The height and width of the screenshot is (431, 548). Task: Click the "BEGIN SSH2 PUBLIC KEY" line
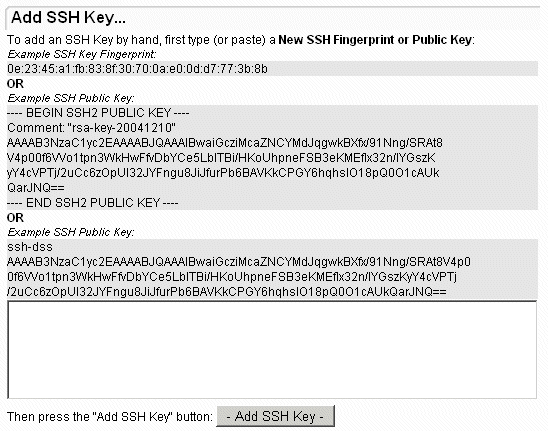tap(98, 113)
